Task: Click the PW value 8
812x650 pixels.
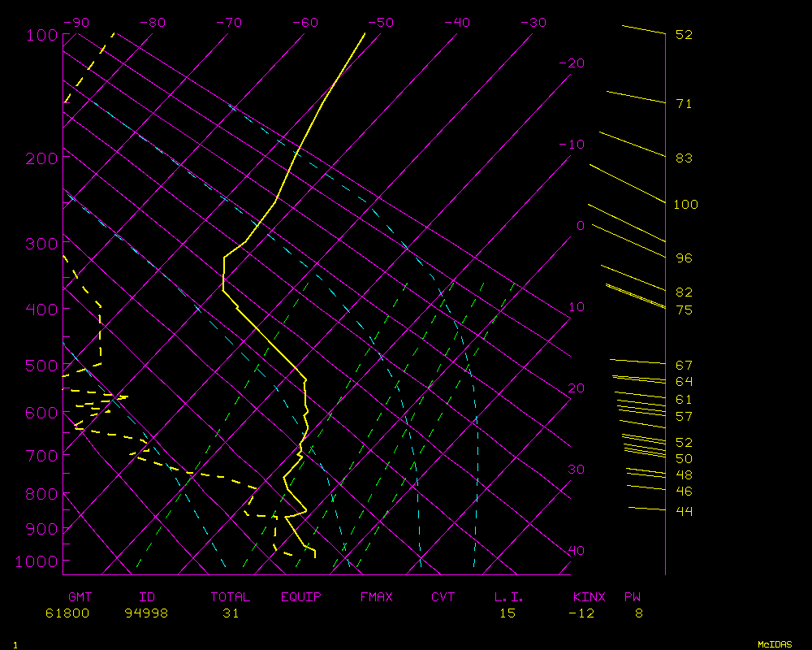Action: 639,613
